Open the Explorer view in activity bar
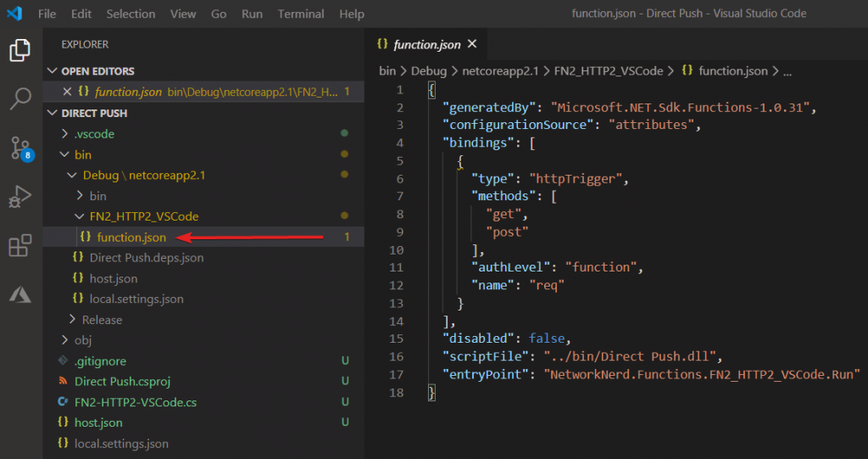This screenshot has height=459, width=868. pyautogui.click(x=20, y=50)
